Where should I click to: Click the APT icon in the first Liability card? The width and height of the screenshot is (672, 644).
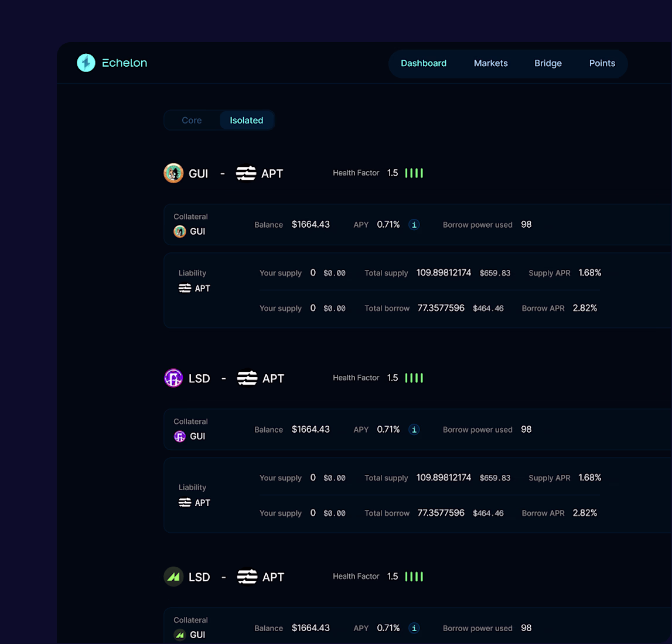(185, 288)
